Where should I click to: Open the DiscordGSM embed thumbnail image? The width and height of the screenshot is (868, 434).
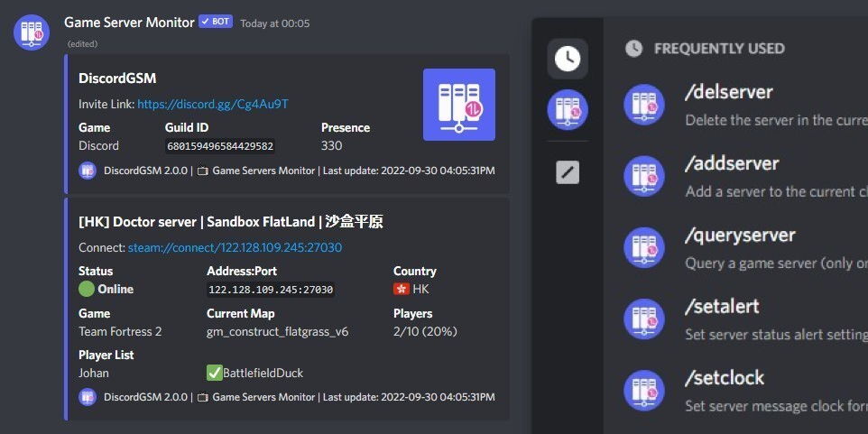tap(459, 105)
